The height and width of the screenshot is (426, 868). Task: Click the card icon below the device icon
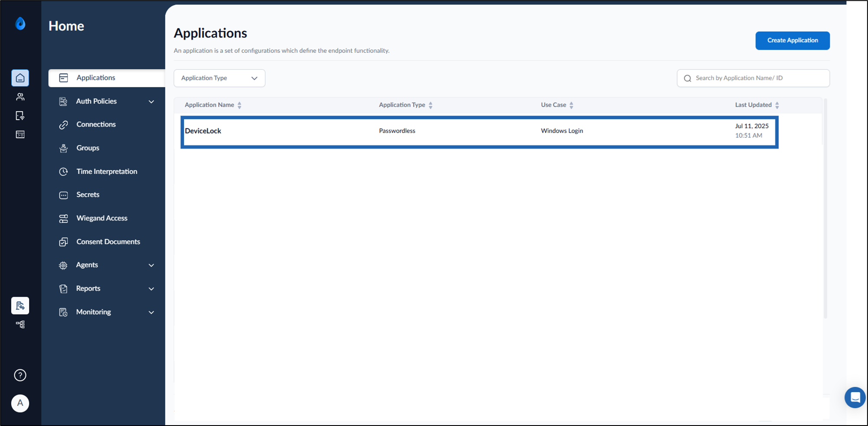[x=20, y=134]
